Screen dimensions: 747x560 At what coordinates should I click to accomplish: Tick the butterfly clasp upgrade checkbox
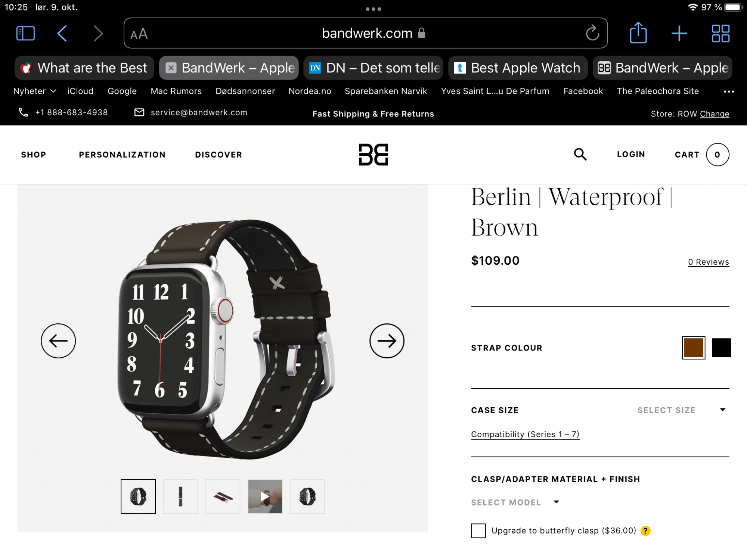(478, 531)
